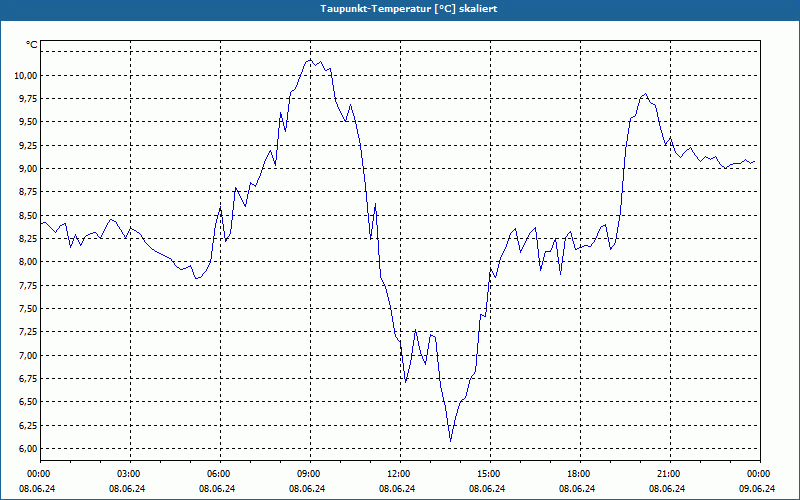
Task: Click the 06:00 time label
Action: (220, 474)
